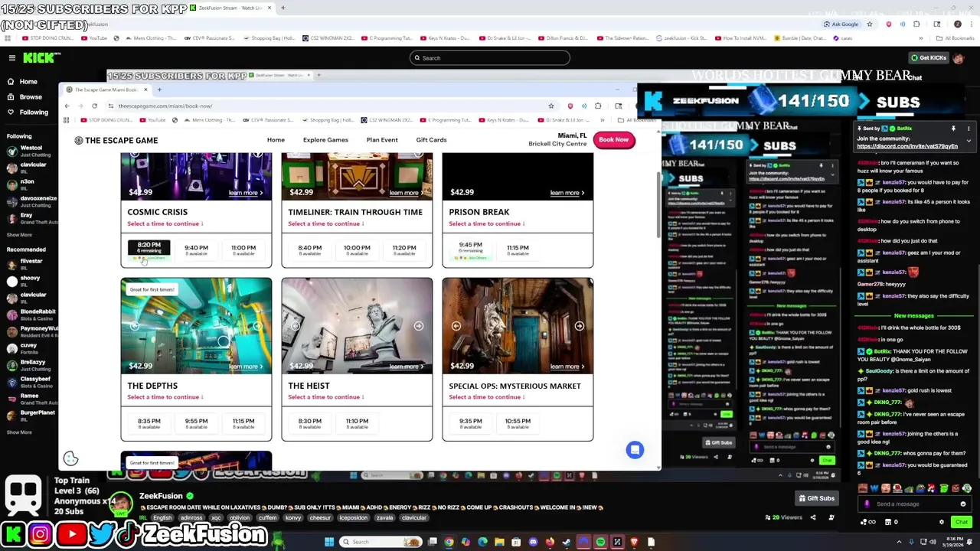Select 9:55 PM slot for The Depths
980x551 pixels.
(196, 423)
